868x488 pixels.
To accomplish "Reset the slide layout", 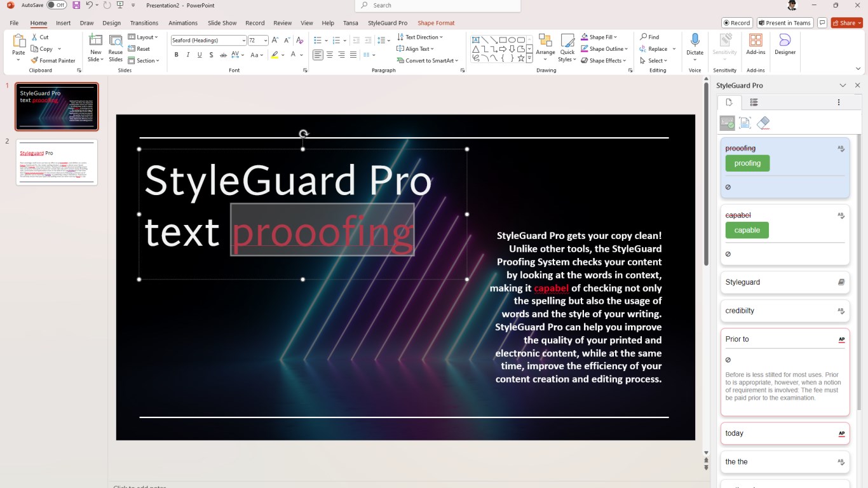I will (139, 49).
